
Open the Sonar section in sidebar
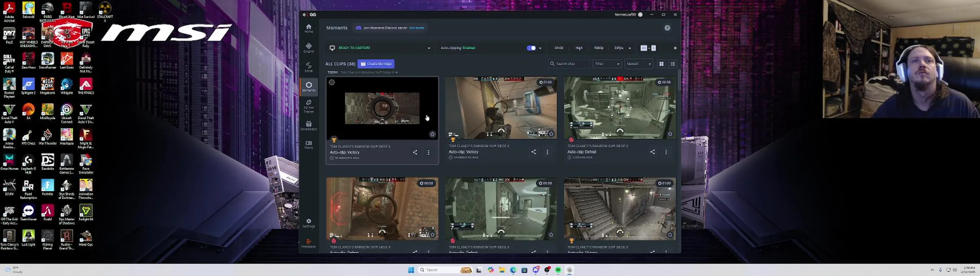(x=309, y=67)
